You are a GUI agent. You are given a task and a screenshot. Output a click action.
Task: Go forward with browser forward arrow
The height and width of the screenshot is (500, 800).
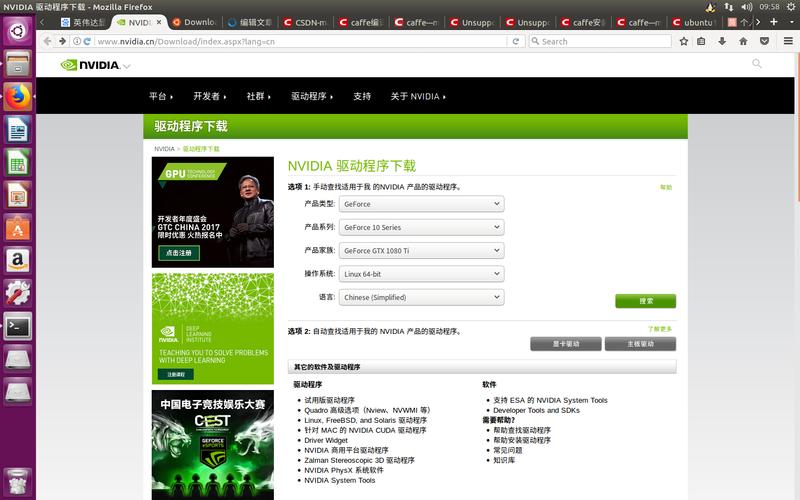[62, 41]
